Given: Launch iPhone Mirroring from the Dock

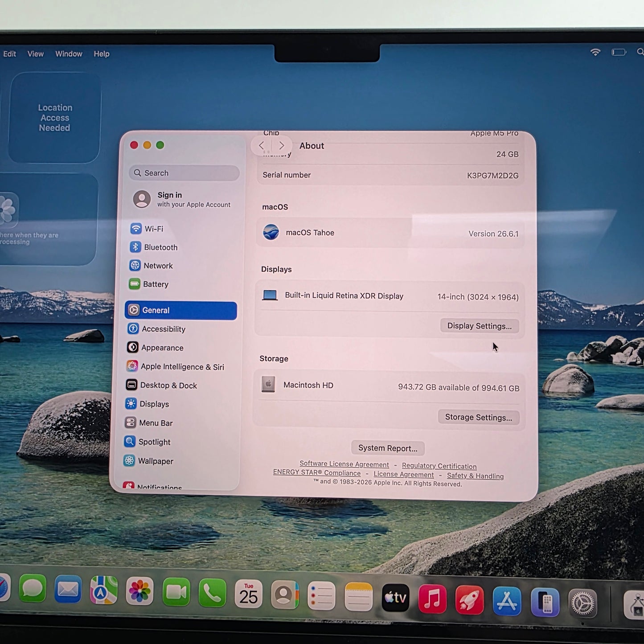Looking at the screenshot, I should 545,602.
